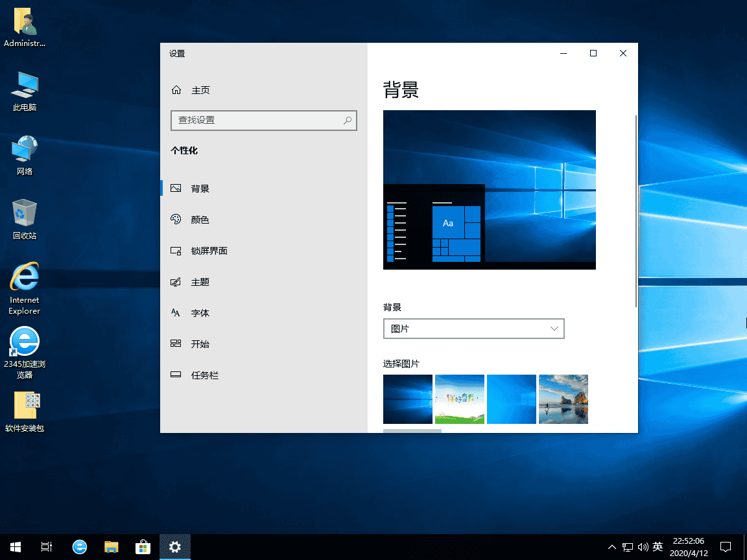
Task: Click the 背景 picture icon in sidebar
Action: click(x=176, y=188)
